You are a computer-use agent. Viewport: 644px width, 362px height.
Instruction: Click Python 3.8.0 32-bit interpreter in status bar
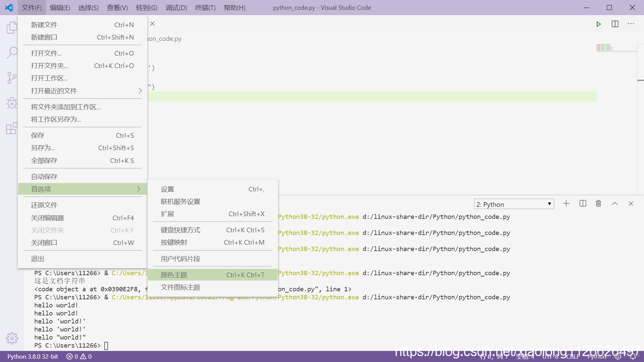tap(33, 356)
